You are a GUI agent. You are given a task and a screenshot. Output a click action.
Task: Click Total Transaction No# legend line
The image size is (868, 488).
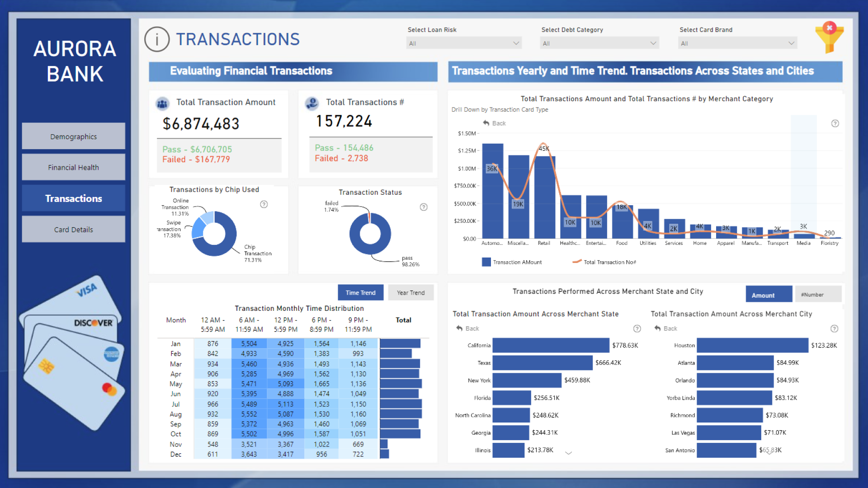click(577, 262)
